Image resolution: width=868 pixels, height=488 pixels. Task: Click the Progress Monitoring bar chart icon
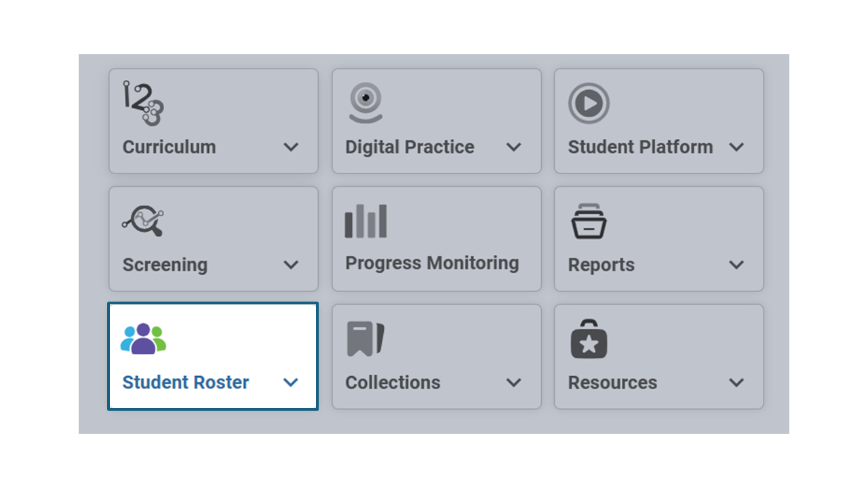pos(366,221)
